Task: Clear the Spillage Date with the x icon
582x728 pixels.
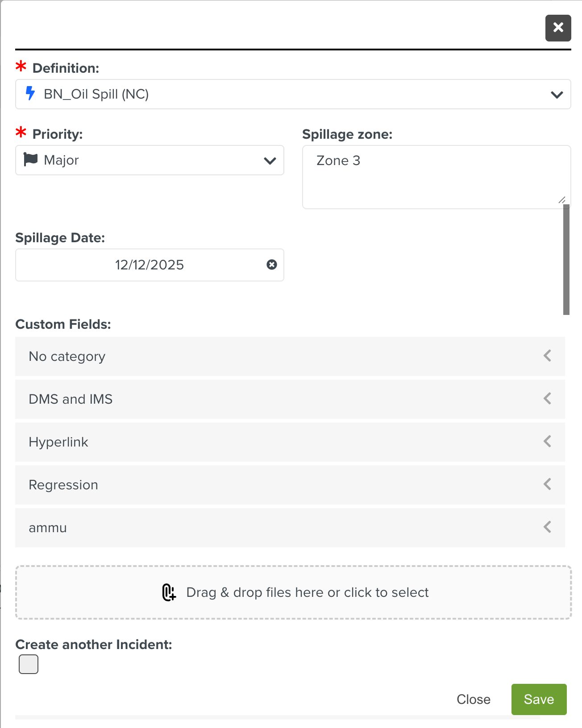Action: 271,265
